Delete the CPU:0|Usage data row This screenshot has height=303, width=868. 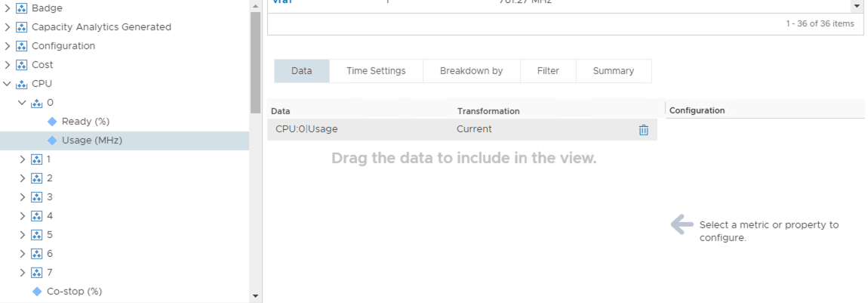[x=643, y=130]
